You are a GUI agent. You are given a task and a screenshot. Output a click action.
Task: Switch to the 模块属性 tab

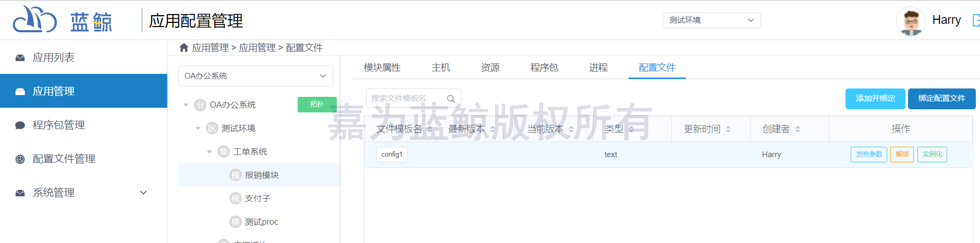(x=382, y=68)
